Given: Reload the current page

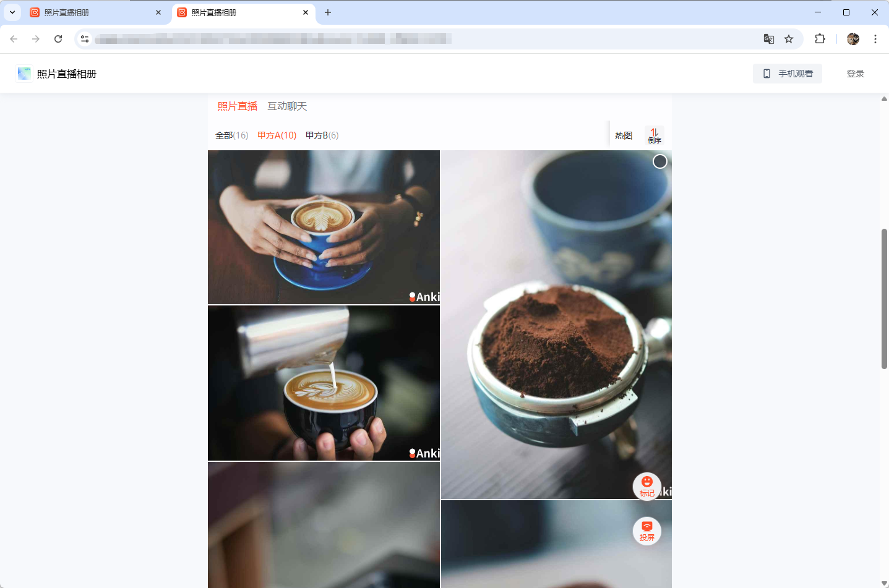Looking at the screenshot, I should [58, 39].
